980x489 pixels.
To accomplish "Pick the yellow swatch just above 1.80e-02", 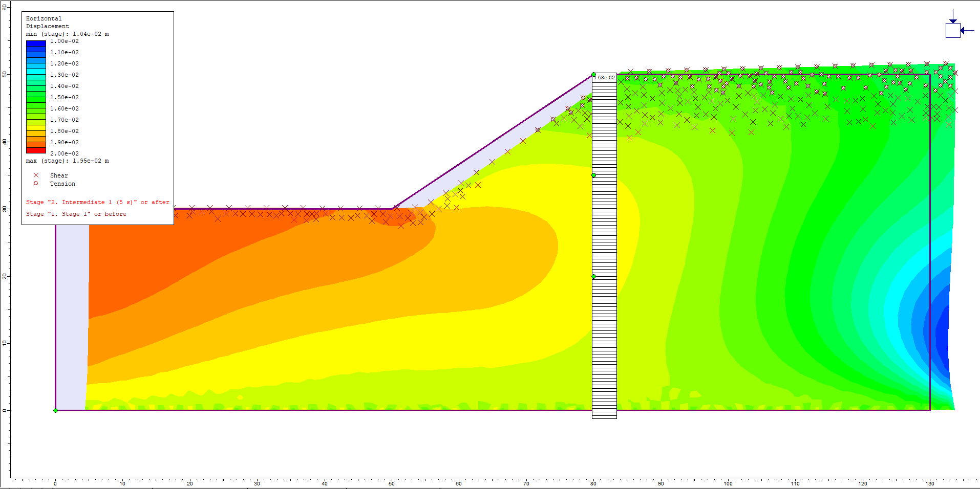I will tap(36, 128).
